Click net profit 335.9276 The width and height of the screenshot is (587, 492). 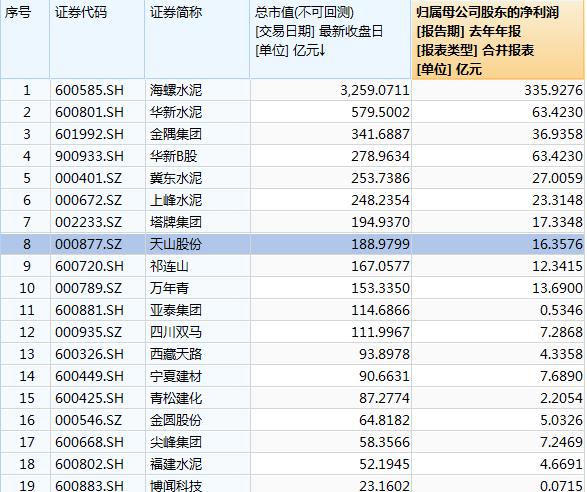pyautogui.click(x=553, y=90)
